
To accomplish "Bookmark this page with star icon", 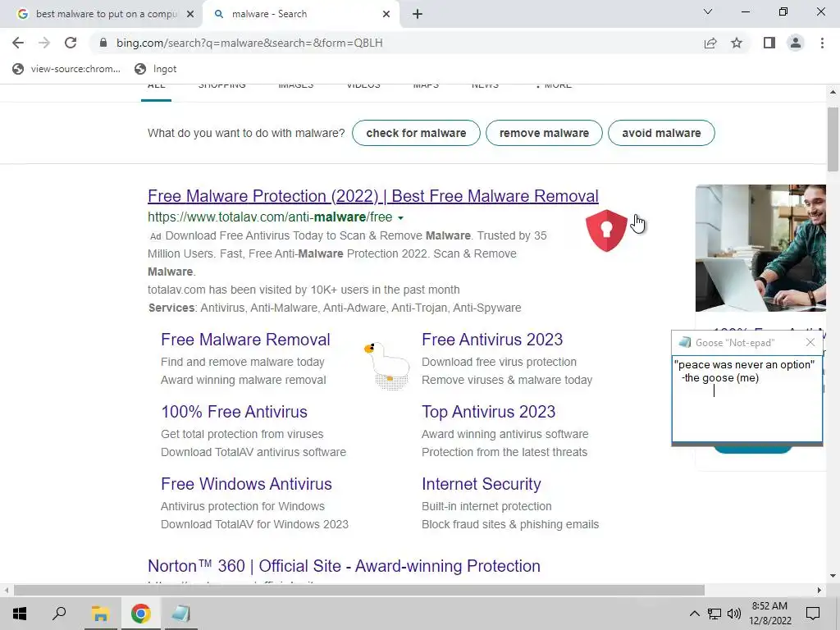I will [737, 43].
